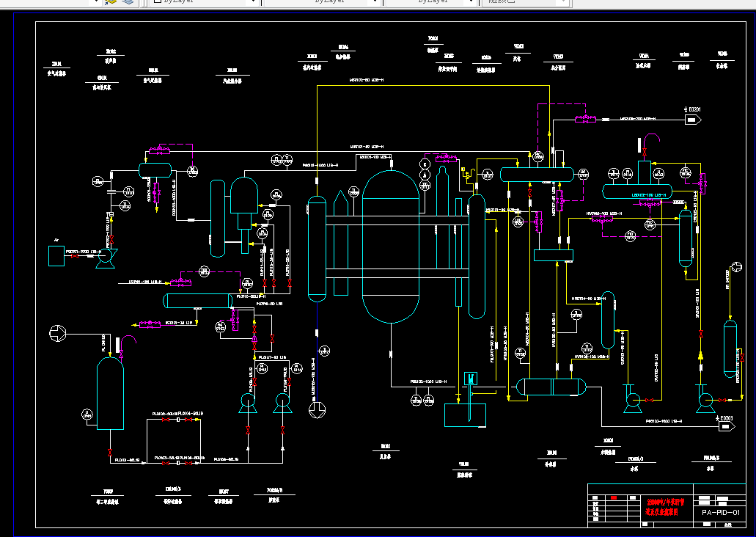Click the small tank with agitator at bottom
This screenshot has height=537, width=756.
pos(465,415)
